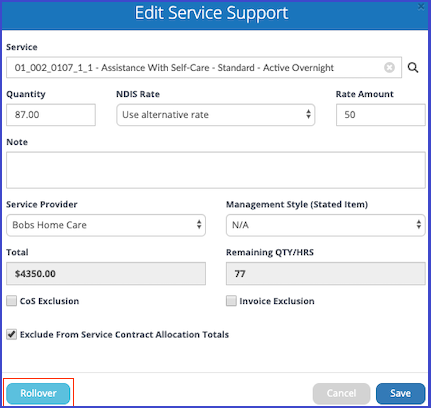Close the Edit Service Support dialog

coord(421,6)
